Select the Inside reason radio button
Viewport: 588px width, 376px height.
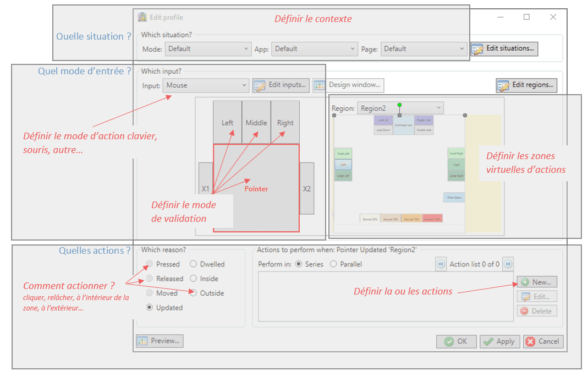pyautogui.click(x=193, y=279)
